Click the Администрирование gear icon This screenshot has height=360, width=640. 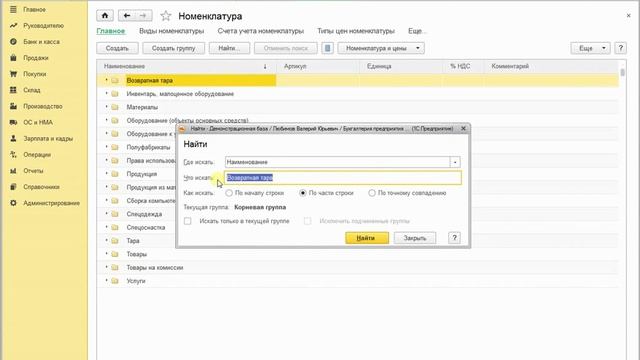[x=13, y=203]
